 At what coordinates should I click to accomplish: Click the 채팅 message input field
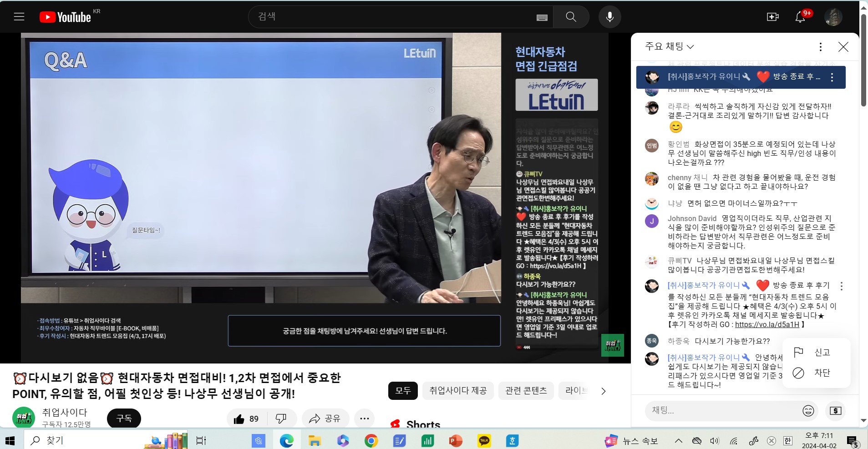(724, 410)
